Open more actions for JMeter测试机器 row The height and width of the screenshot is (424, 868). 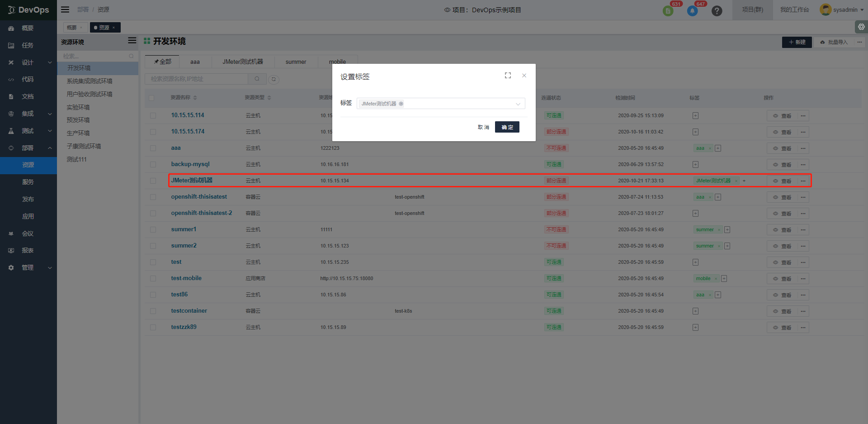point(803,181)
